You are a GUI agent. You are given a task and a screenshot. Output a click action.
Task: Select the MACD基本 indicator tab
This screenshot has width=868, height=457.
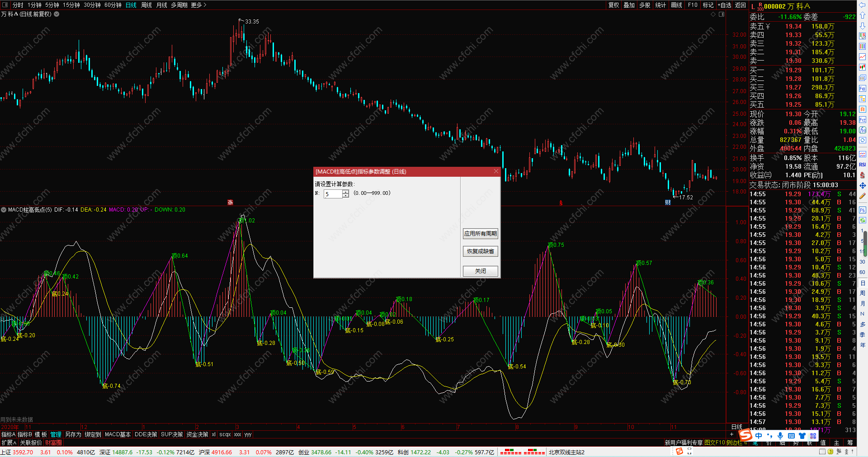pos(118,434)
